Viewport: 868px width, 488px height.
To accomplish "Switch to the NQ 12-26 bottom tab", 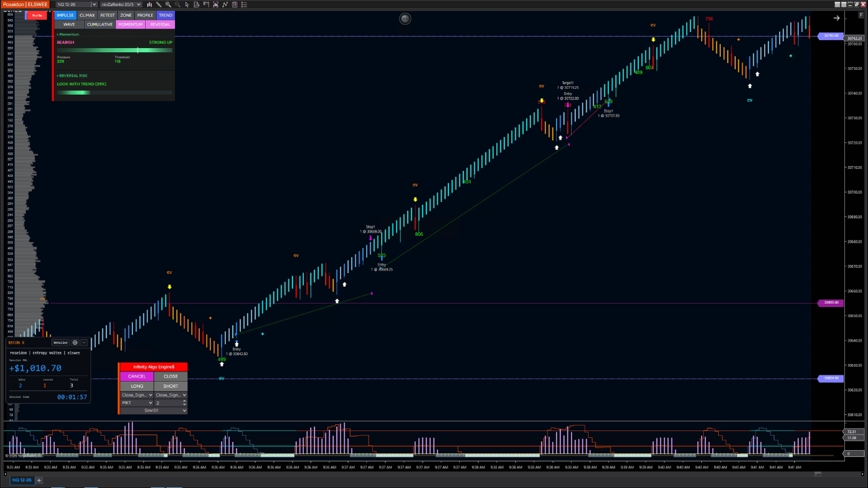I will pyautogui.click(x=21, y=480).
